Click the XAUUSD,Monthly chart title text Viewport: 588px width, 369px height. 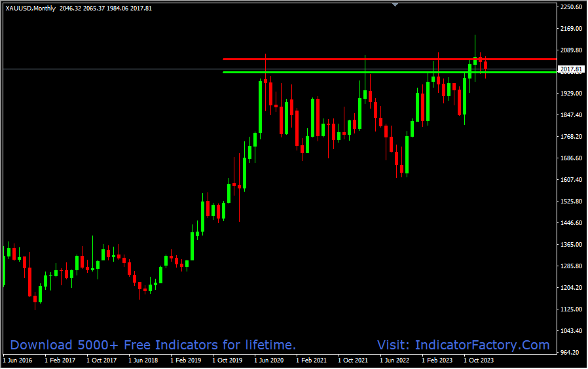[x=30, y=9]
